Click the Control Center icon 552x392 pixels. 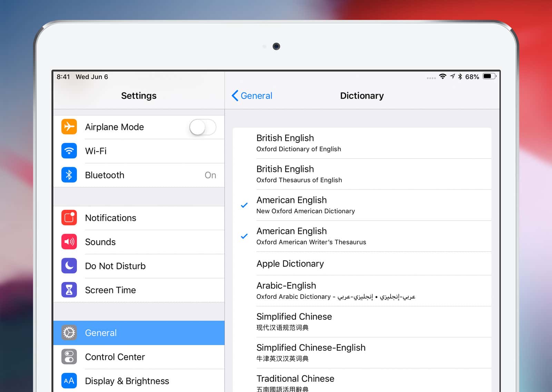coord(69,357)
